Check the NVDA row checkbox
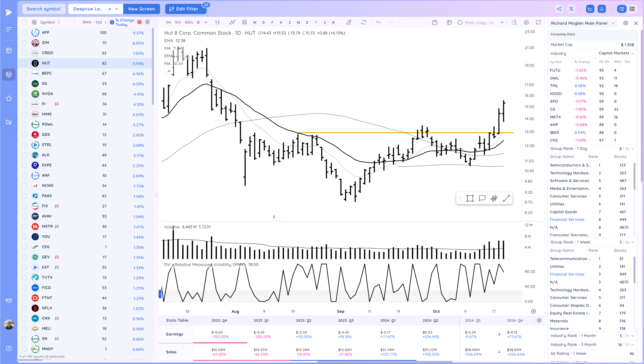644x364 pixels. [24, 94]
